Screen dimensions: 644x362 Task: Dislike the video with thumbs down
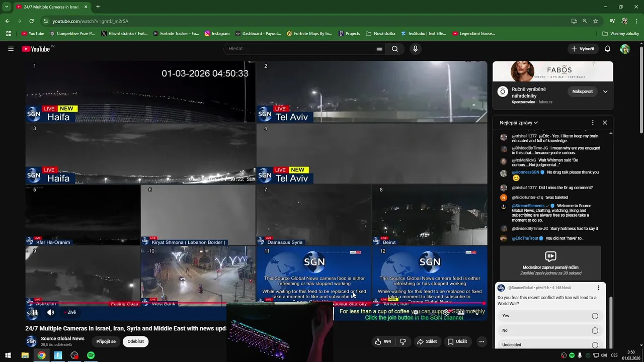click(403, 341)
